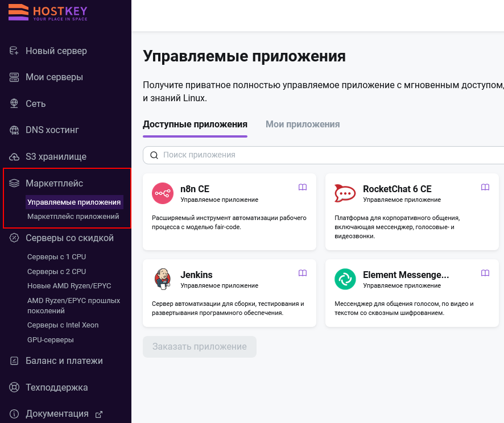Select the Jenkins application card
This screenshot has width=504, height=423.
pyautogui.click(x=229, y=293)
